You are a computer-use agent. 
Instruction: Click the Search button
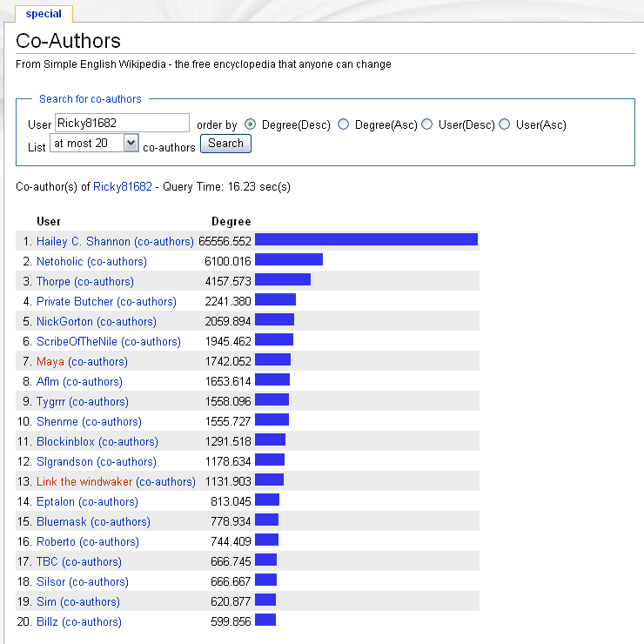(225, 144)
